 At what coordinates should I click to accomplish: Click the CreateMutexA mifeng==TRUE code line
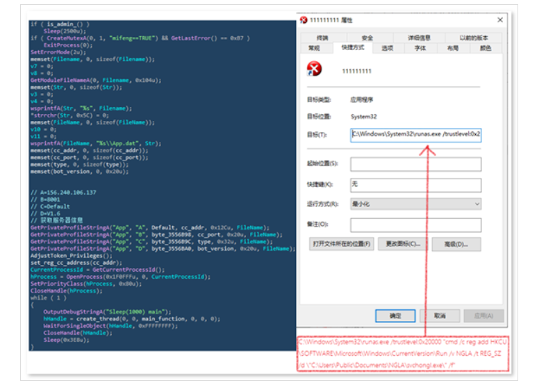point(140,38)
